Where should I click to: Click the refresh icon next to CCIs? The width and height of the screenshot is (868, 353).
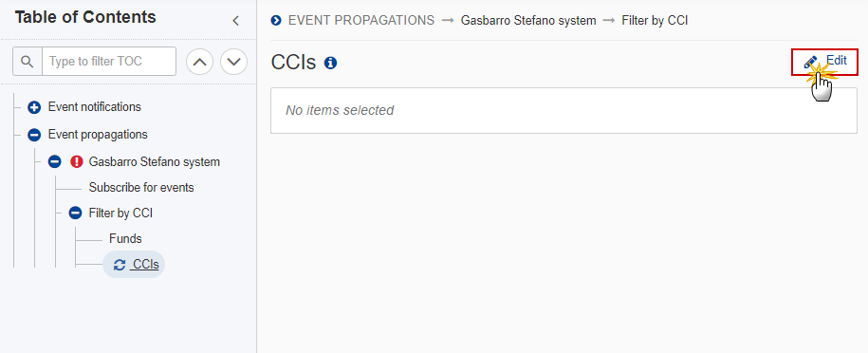(x=120, y=265)
